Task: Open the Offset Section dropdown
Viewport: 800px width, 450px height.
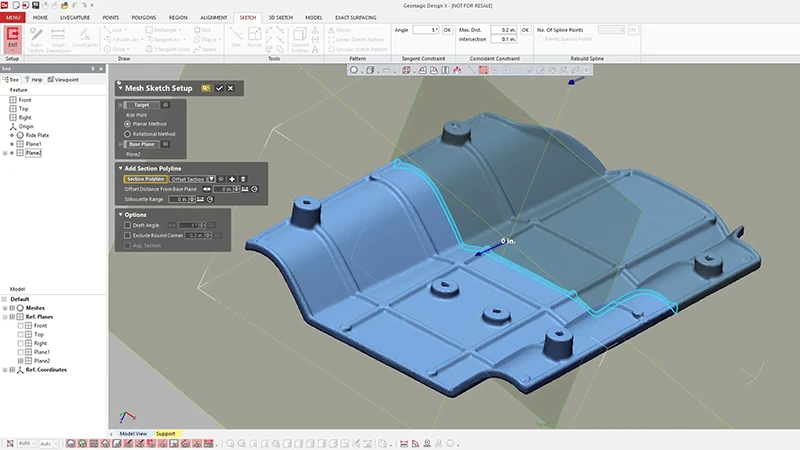Action: click(x=210, y=179)
